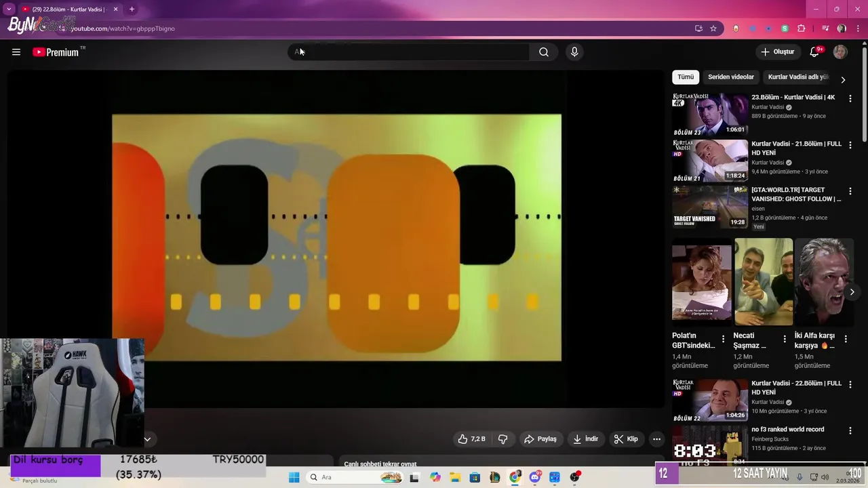Open Chrome media controls icon
This screenshot has height=488, width=868.
tap(825, 28)
